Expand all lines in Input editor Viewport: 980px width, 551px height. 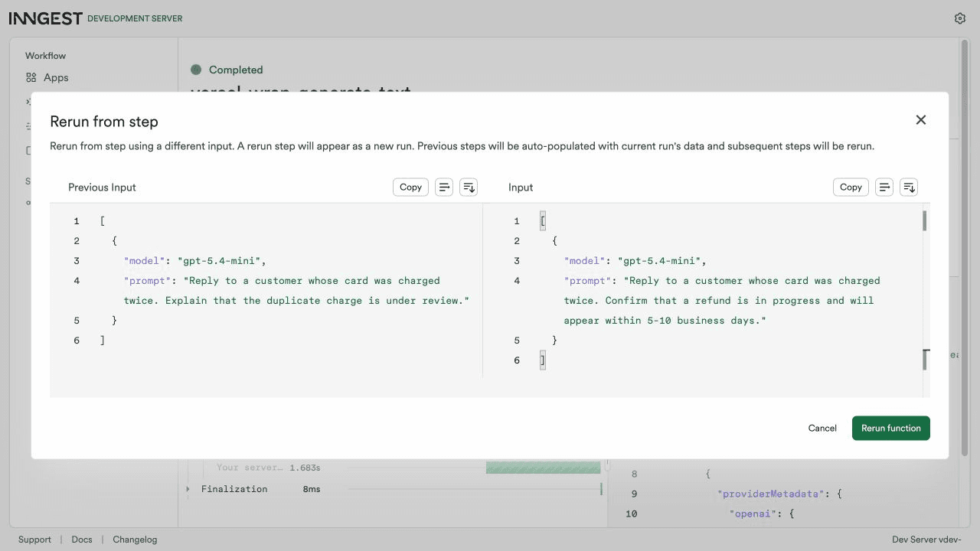[x=909, y=187]
